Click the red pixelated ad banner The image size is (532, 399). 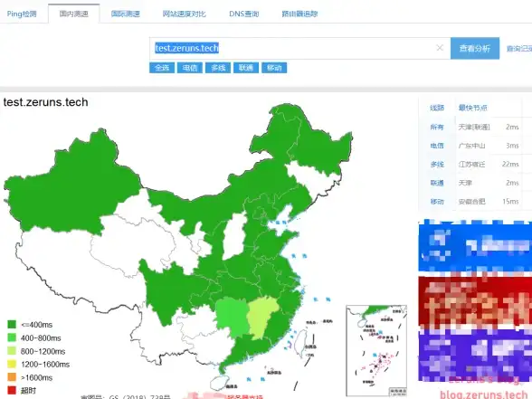475,302
